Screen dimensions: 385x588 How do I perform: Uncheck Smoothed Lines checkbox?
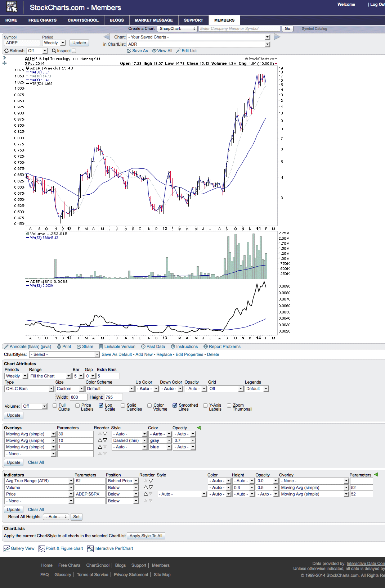tap(175, 405)
